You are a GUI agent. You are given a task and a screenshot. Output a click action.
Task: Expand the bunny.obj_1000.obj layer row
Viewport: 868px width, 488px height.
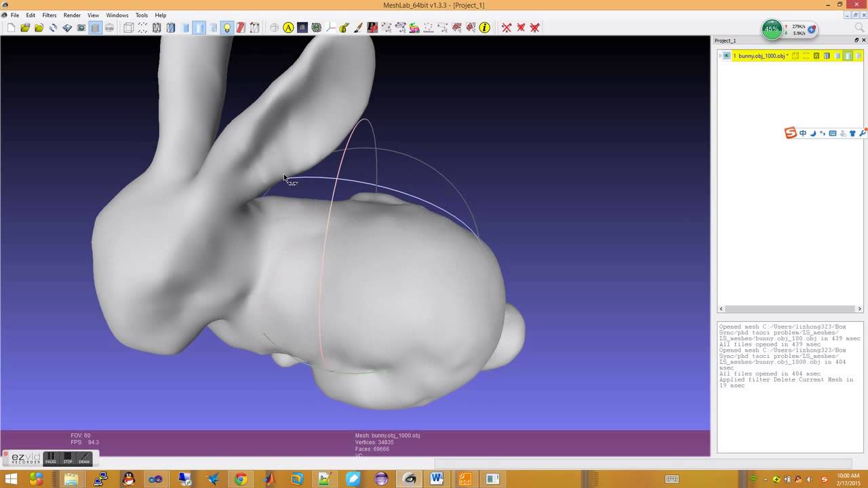click(720, 56)
